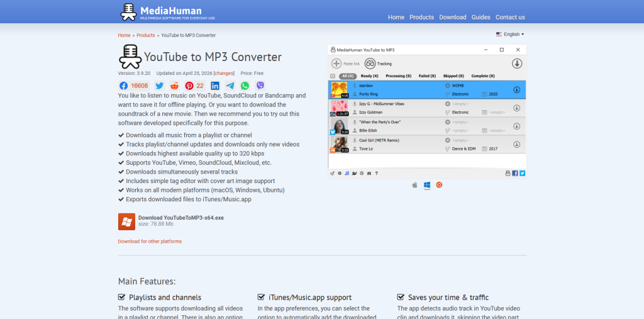This screenshot has width=644, height=319.
Task: Click the Billie Eilish track cover thumbnail
Action: (x=339, y=126)
